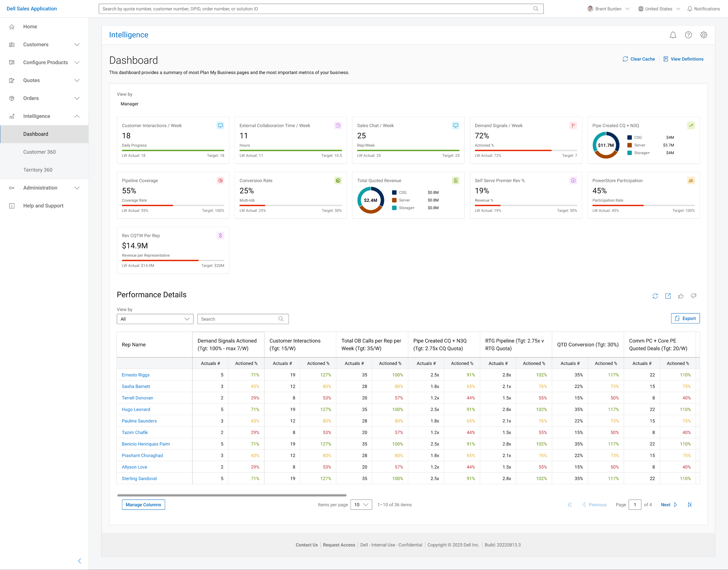This screenshot has height=570, width=728.
Task: Open Ernesto Riggs rep link
Action: tap(135, 375)
